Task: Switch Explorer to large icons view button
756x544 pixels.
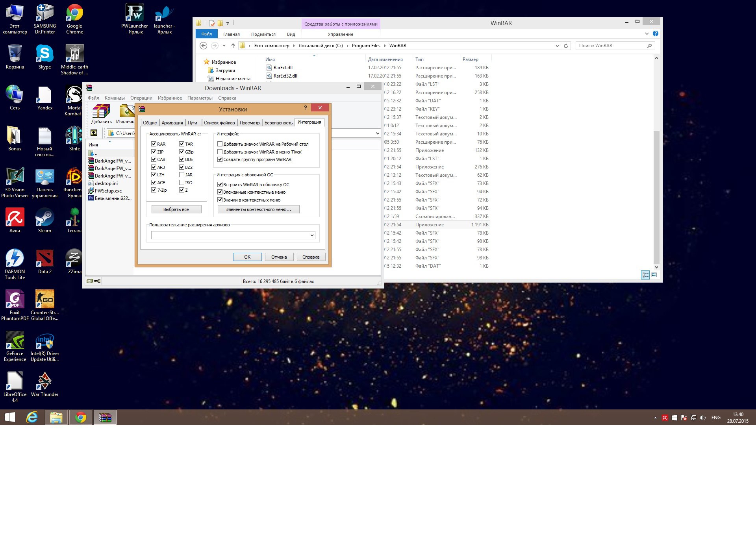Action: point(654,275)
